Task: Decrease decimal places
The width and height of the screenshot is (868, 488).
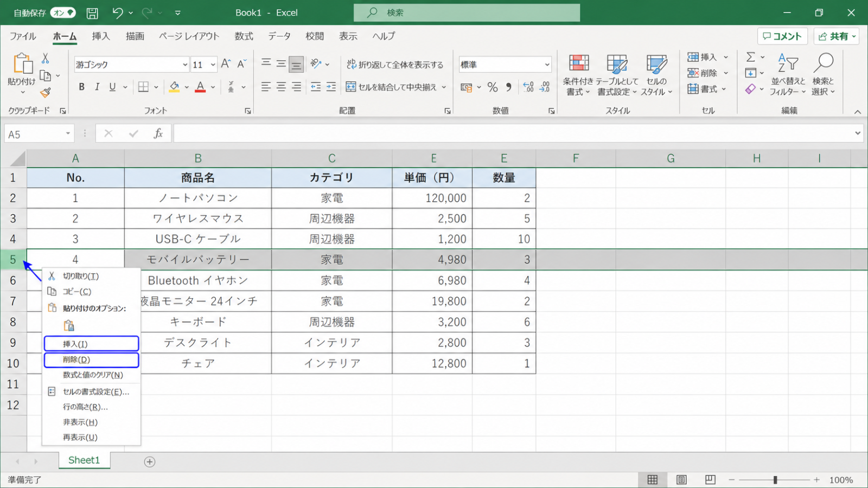Action: tap(545, 87)
